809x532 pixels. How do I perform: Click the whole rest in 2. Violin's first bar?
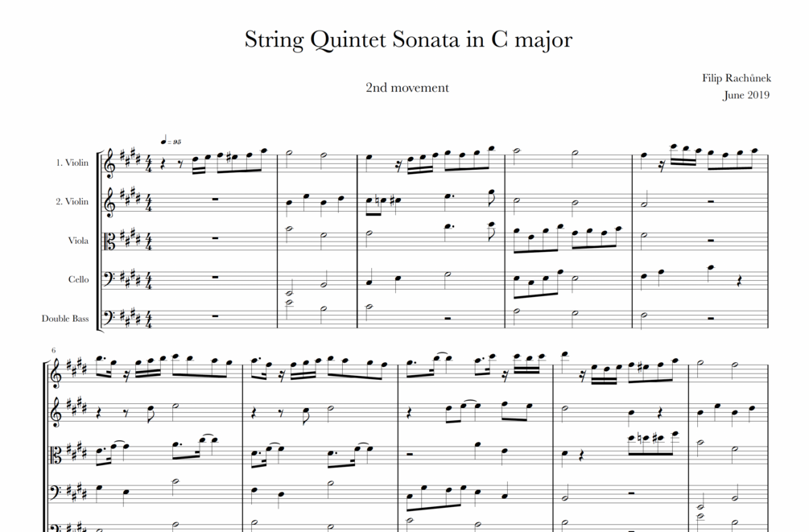215,200
